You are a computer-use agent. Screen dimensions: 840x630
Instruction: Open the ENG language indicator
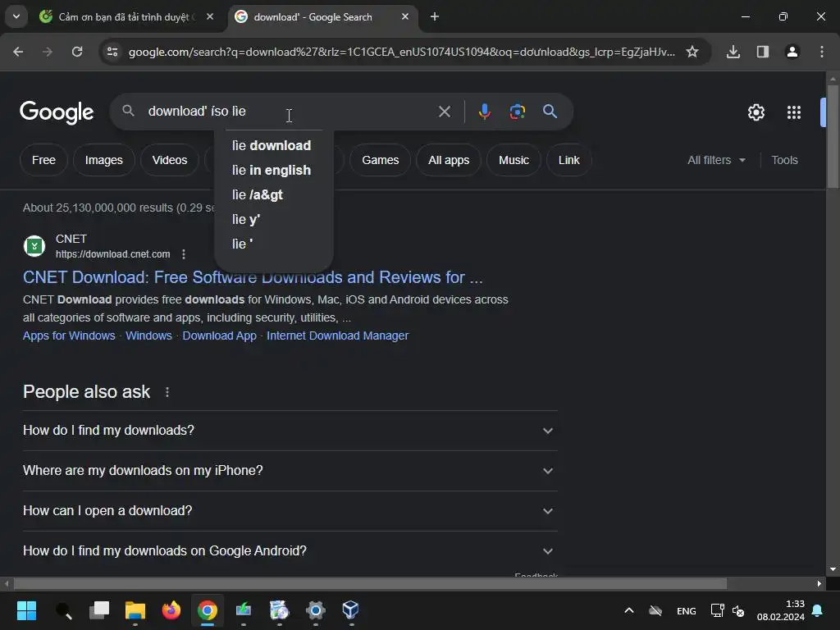coord(687,610)
